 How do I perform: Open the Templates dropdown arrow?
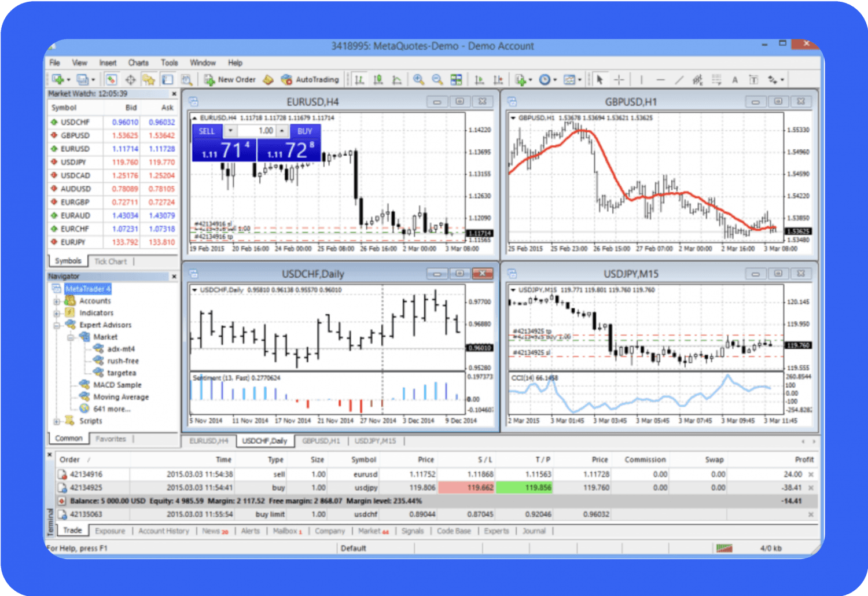[580, 80]
